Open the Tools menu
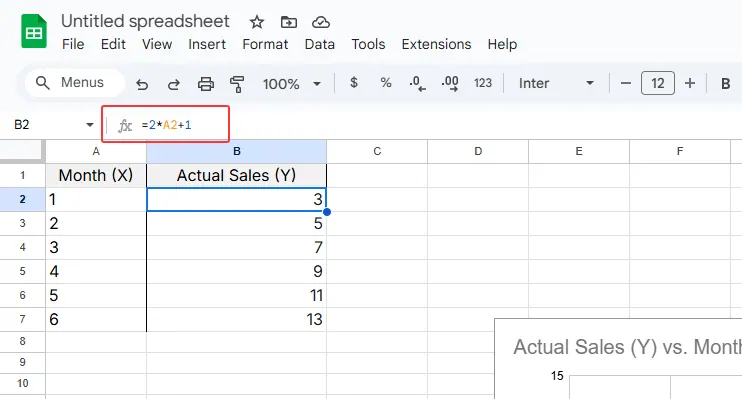The image size is (742, 399). tap(368, 44)
